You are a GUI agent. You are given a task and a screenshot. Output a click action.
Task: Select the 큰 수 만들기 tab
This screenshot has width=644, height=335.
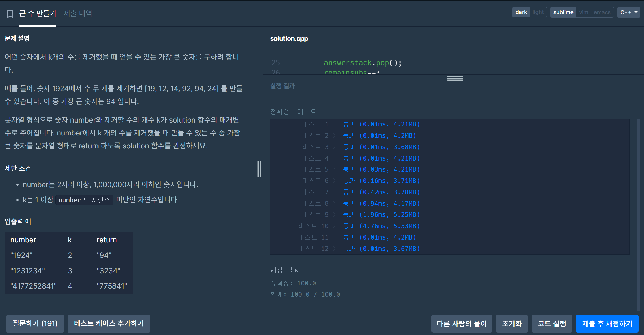(38, 13)
